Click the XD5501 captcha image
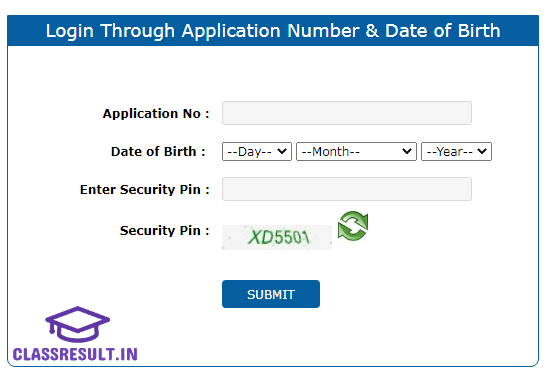 coord(277,237)
